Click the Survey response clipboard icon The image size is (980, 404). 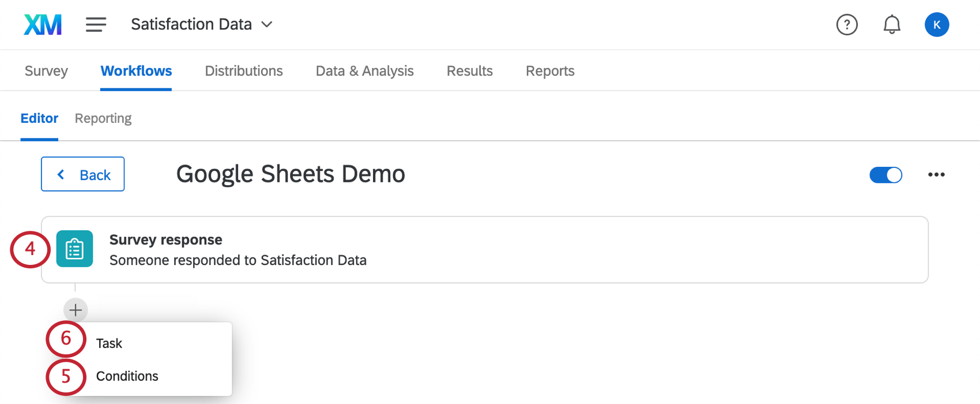click(74, 249)
